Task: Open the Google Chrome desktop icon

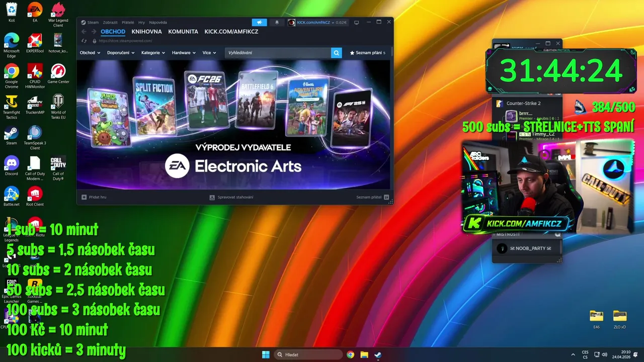Action: [x=12, y=76]
